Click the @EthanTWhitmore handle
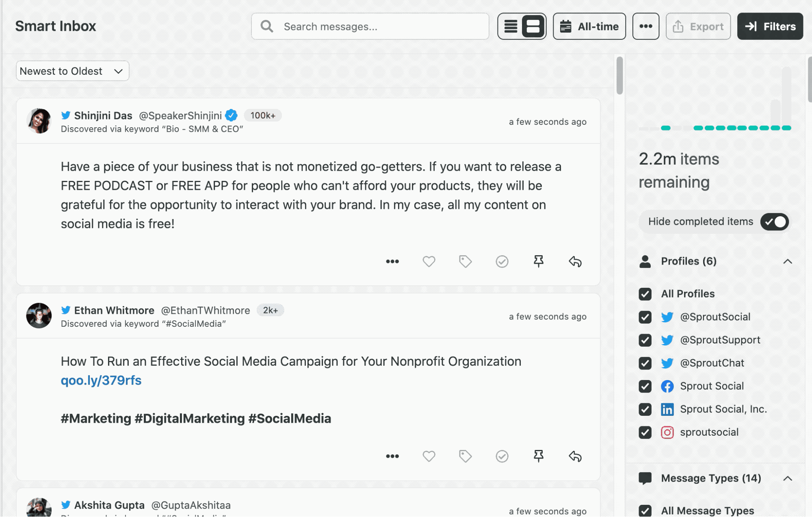The image size is (812, 517). coord(206,311)
